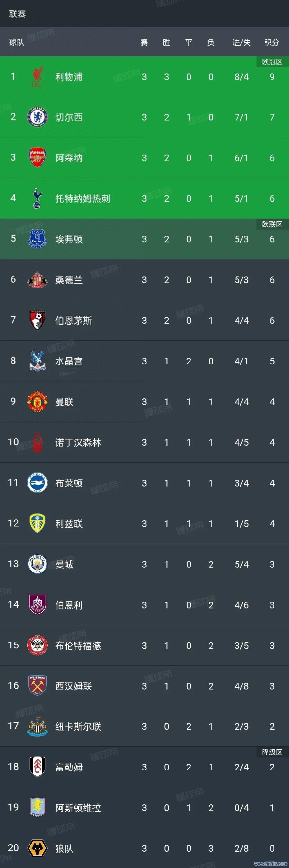
Task: Click the Everton club badge
Action: (37, 239)
